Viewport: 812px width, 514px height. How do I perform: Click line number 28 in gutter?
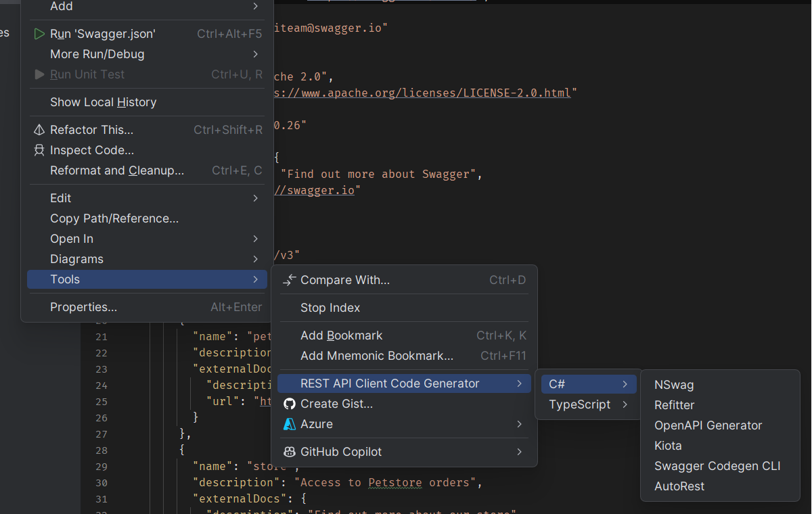pos(101,450)
